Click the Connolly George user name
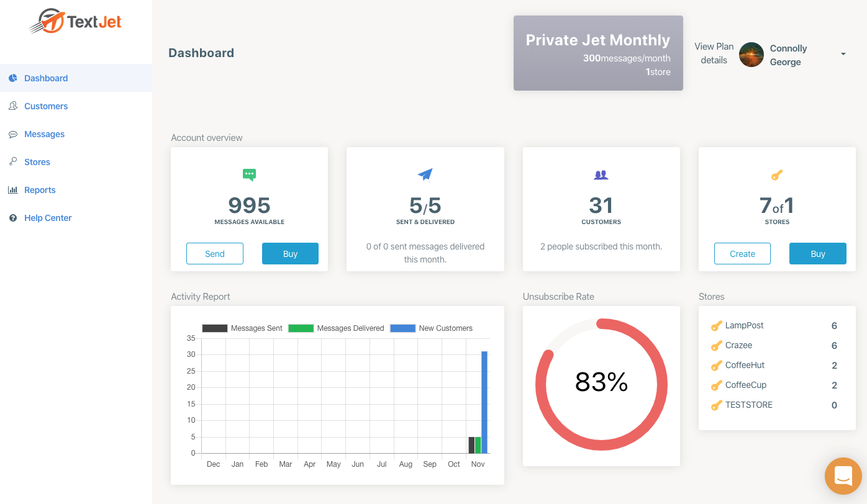867x504 pixels. [788, 55]
